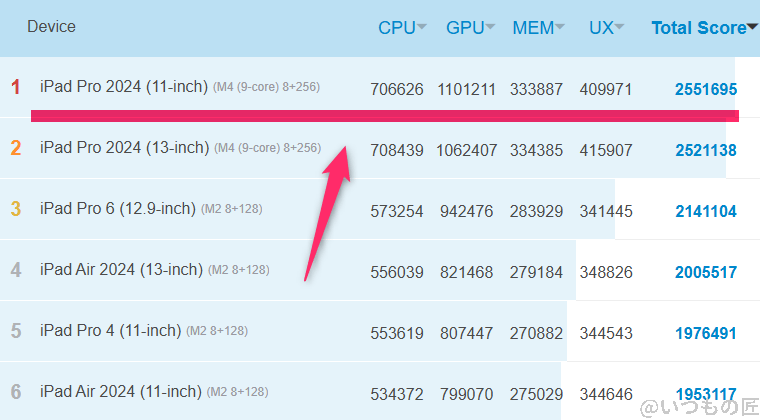
Task: Select spec text (M2 8+128) of iPad Pro 6
Action: [232, 209]
